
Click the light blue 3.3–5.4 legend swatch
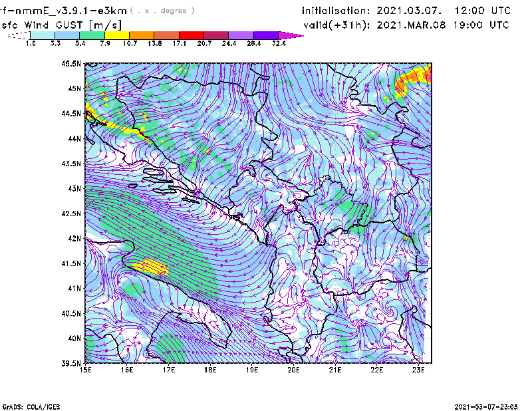(67, 35)
